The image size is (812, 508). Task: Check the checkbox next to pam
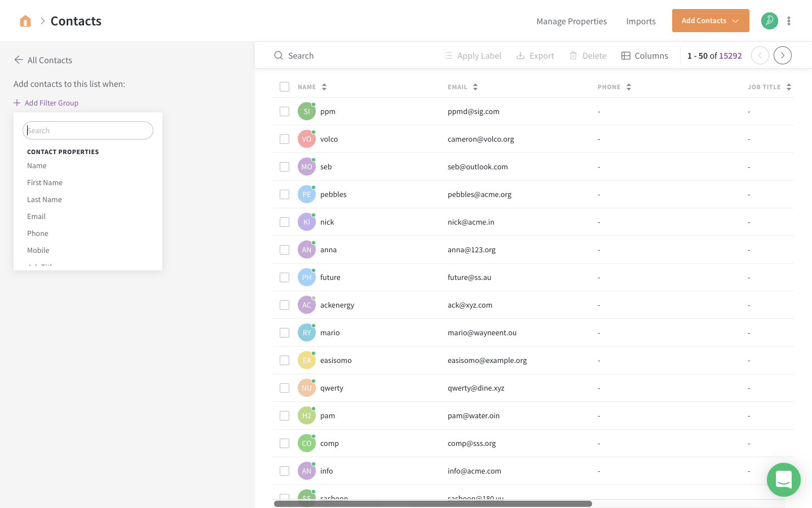(284, 415)
